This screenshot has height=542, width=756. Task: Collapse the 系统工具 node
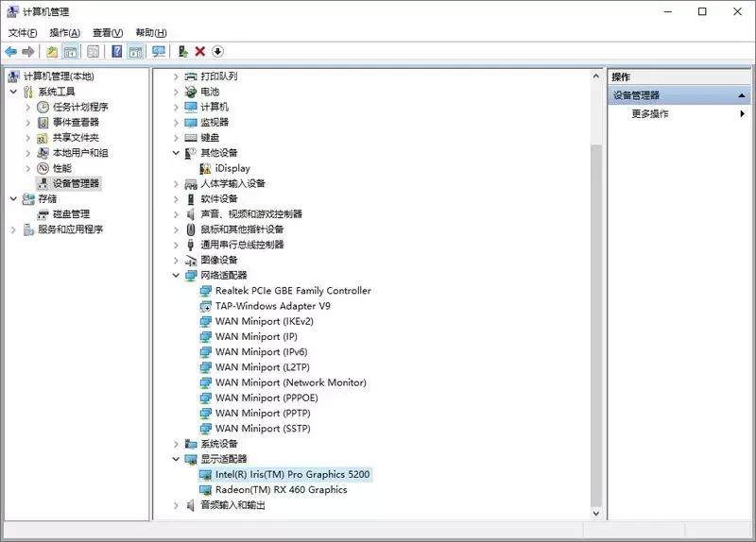[x=13, y=92]
